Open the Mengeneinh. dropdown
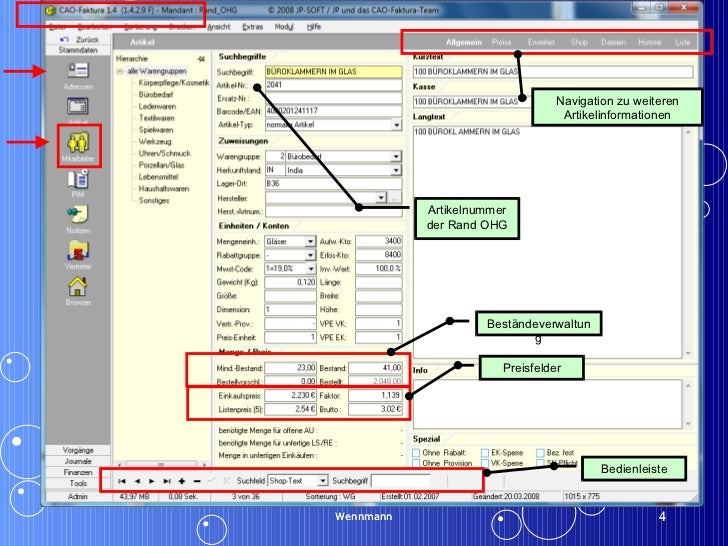Viewport: 728px width, 546px height. [x=311, y=241]
